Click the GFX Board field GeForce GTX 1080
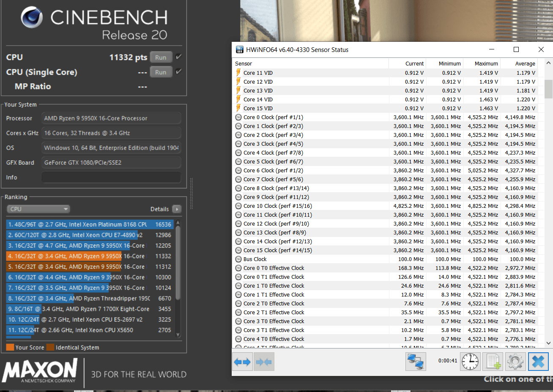 click(111, 163)
